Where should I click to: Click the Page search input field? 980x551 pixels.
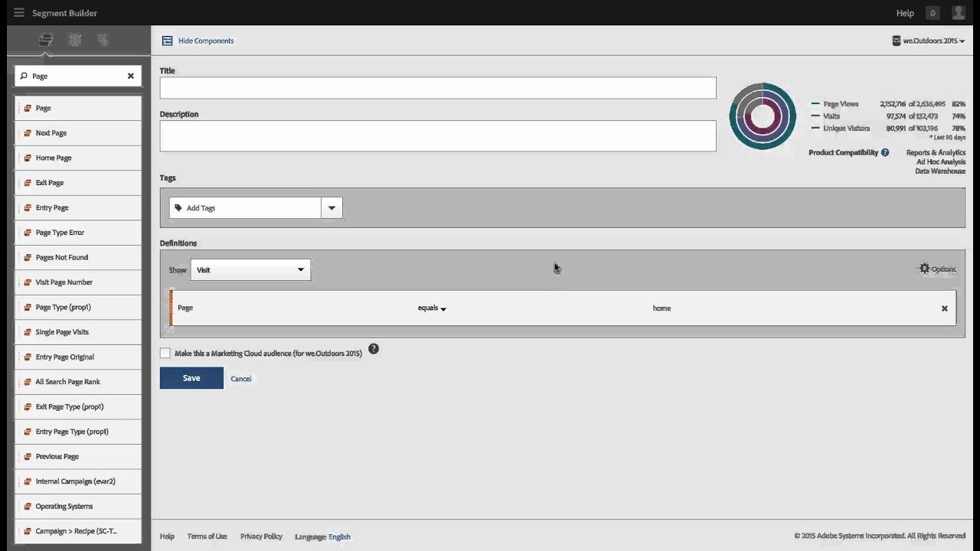77,76
